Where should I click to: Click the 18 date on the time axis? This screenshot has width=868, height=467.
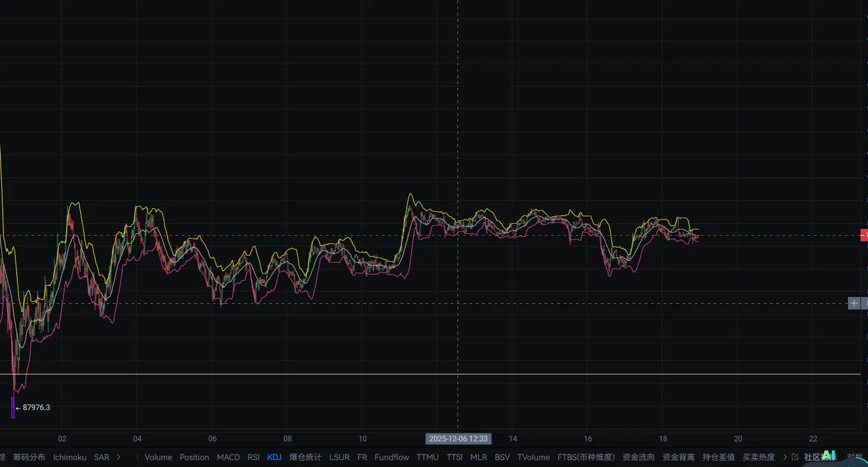click(x=663, y=439)
